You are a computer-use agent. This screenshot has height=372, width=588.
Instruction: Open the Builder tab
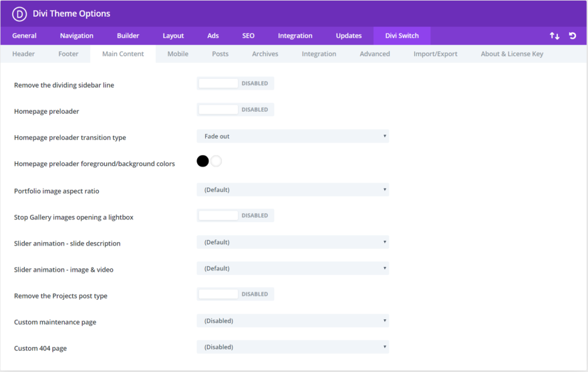pos(128,35)
